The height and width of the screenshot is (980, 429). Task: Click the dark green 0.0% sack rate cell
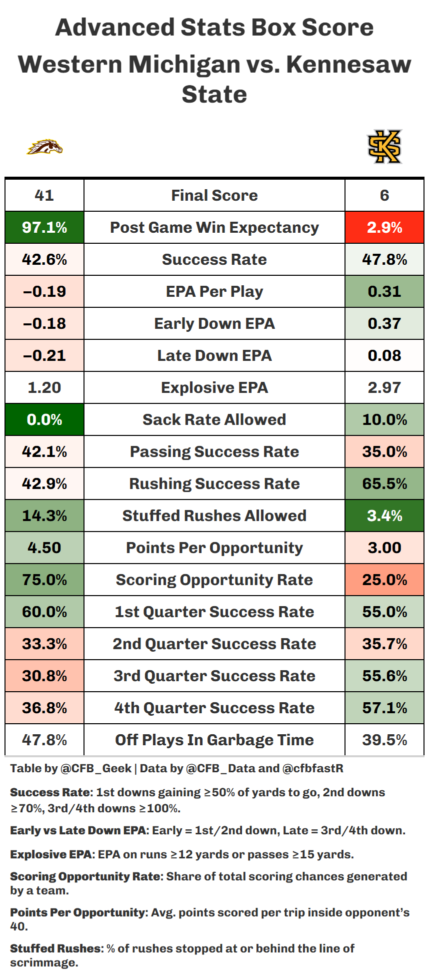point(44,420)
